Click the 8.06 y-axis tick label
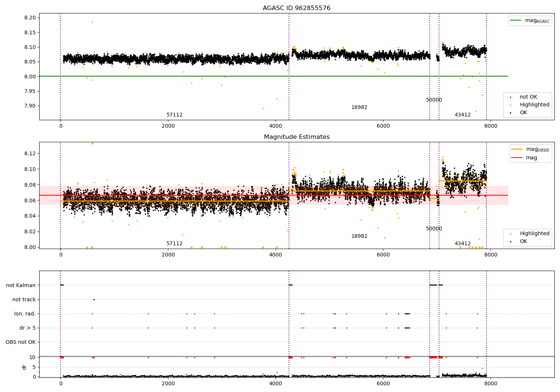 30,201
